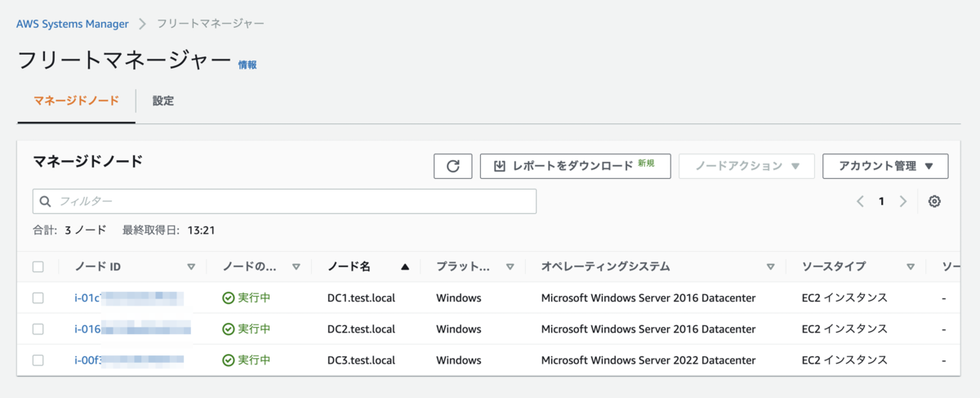Go to the next page arrow
Viewport: 980px width, 398px height.
(x=902, y=201)
